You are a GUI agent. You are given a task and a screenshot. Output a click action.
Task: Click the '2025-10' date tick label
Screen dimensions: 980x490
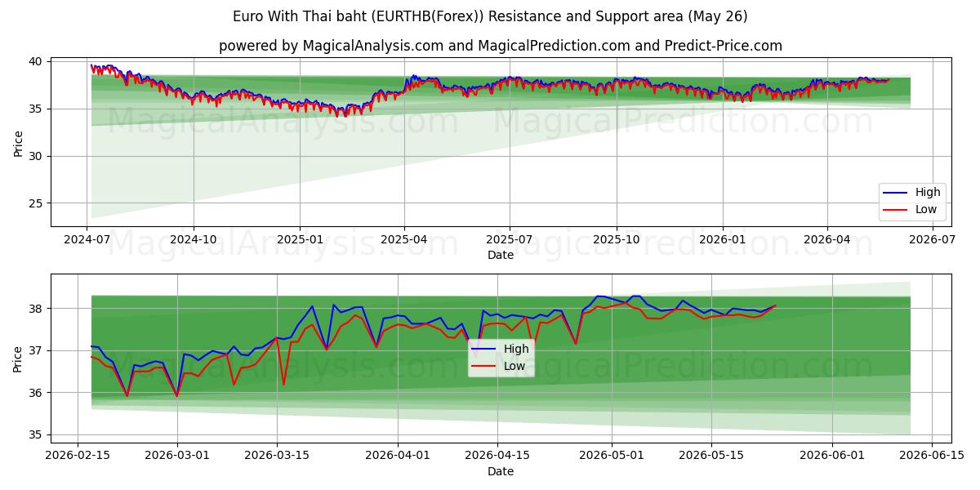[x=617, y=240]
